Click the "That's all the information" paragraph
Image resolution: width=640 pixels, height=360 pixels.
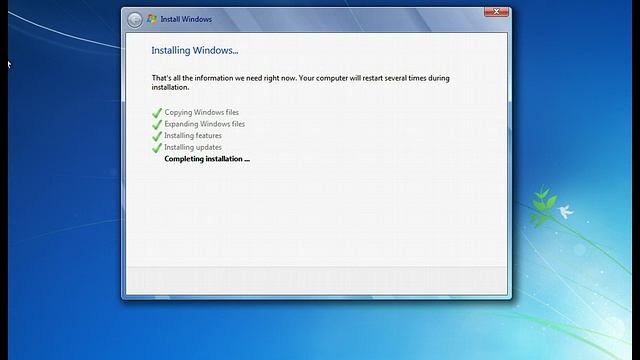[301, 82]
